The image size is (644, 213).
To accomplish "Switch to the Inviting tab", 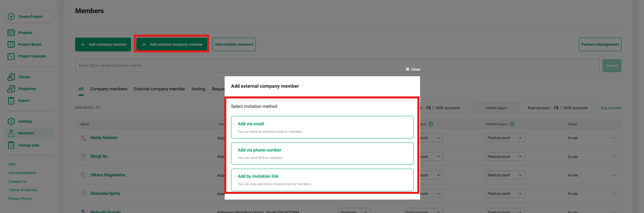I will point(198,89).
